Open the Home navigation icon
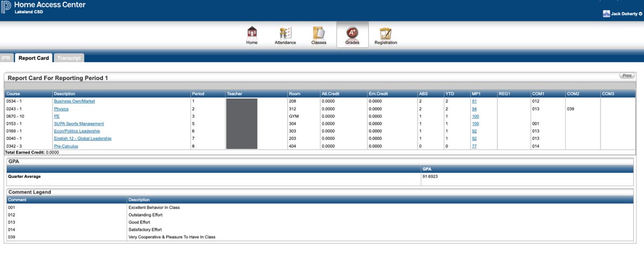644x268 pixels. click(x=252, y=35)
